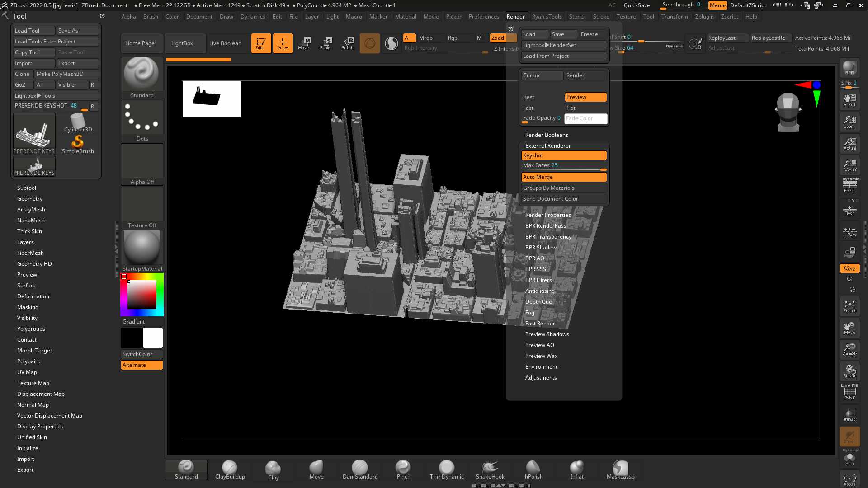Expand the Subtool palette section
Image resolution: width=868 pixels, height=488 pixels.
pos(27,188)
